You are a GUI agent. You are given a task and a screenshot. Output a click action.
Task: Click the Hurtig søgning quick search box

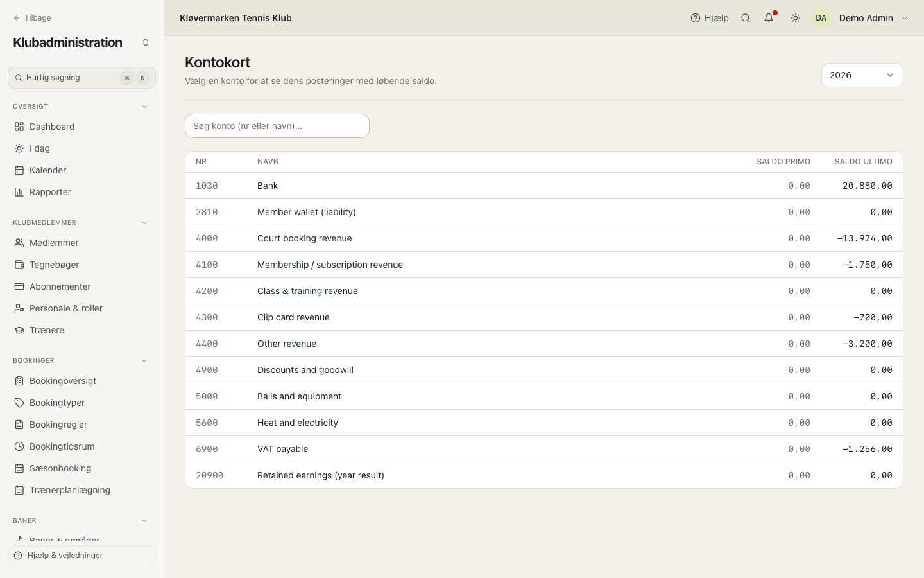[x=81, y=78]
